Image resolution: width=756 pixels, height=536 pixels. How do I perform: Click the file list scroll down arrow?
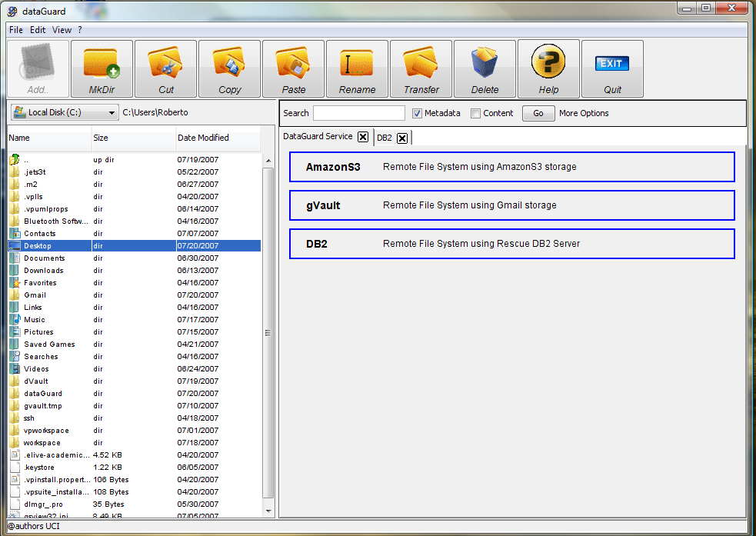pos(268,511)
